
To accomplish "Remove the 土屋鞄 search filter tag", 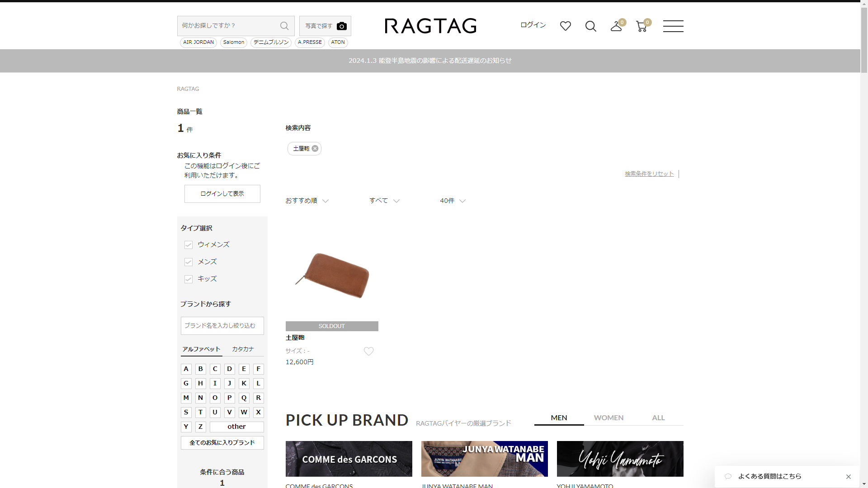I will [315, 149].
